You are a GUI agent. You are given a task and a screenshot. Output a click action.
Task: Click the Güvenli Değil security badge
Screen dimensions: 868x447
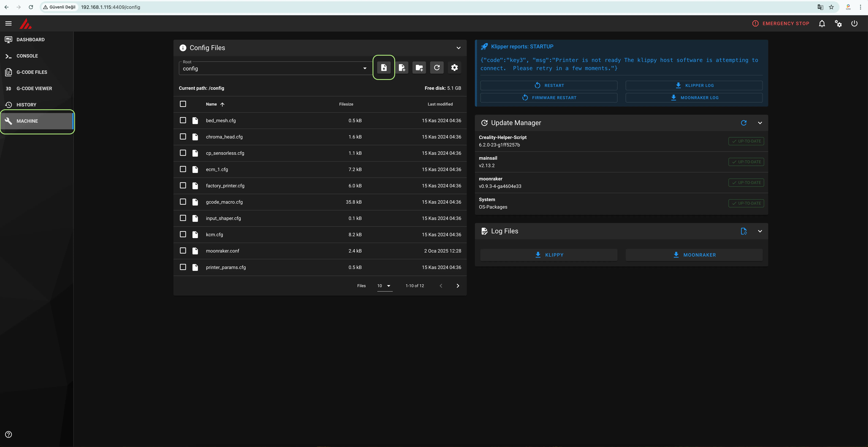[x=59, y=7]
